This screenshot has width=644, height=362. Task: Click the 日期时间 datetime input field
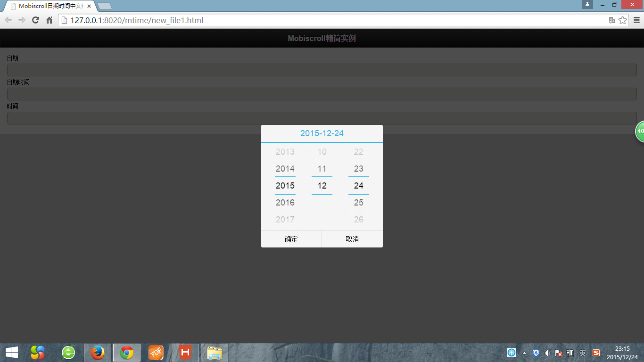point(322,94)
